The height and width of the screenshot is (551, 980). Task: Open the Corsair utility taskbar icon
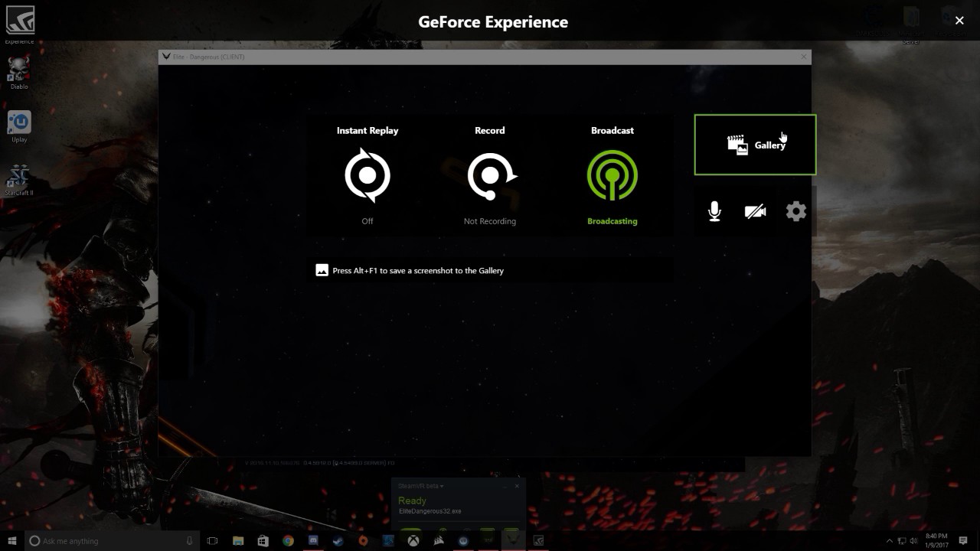coord(439,541)
